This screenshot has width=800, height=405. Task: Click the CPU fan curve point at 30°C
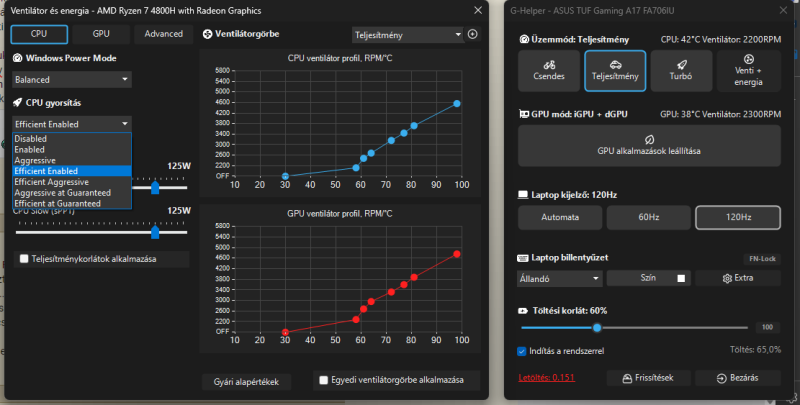click(x=285, y=176)
